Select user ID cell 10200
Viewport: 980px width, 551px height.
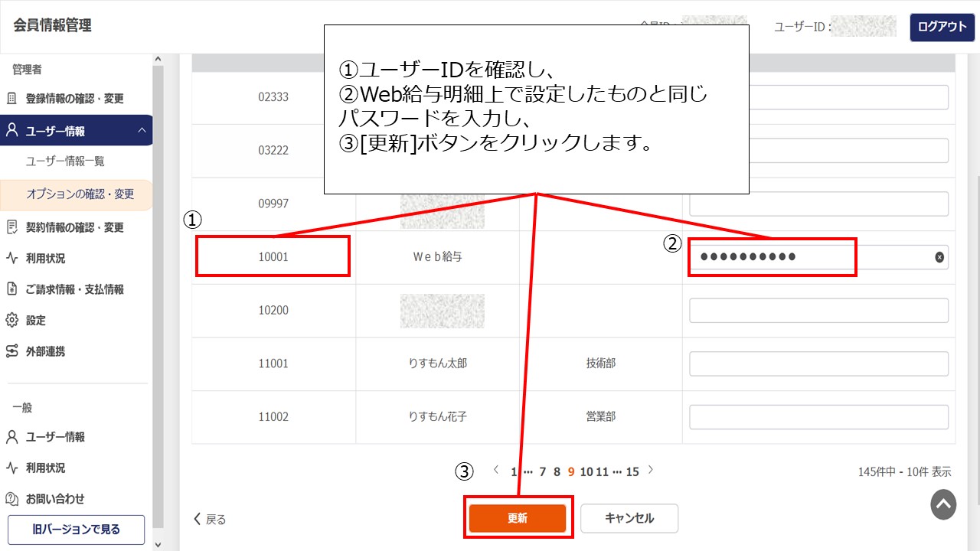click(273, 311)
